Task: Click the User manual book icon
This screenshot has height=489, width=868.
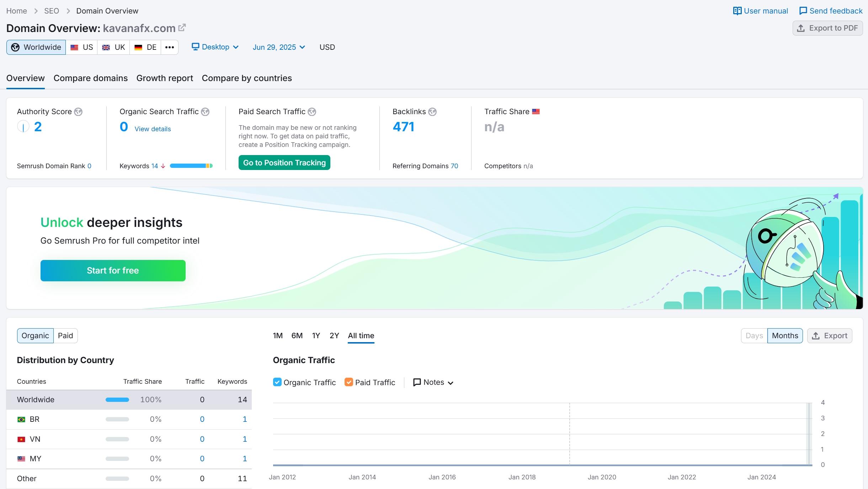Action: [x=737, y=11]
